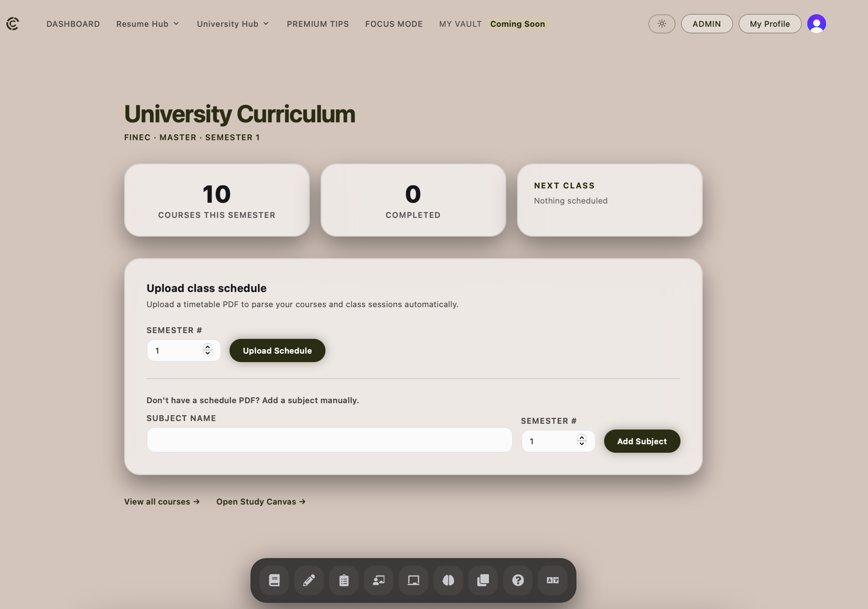Click the NEXT CLASS label
The image size is (868, 609).
[x=564, y=186]
